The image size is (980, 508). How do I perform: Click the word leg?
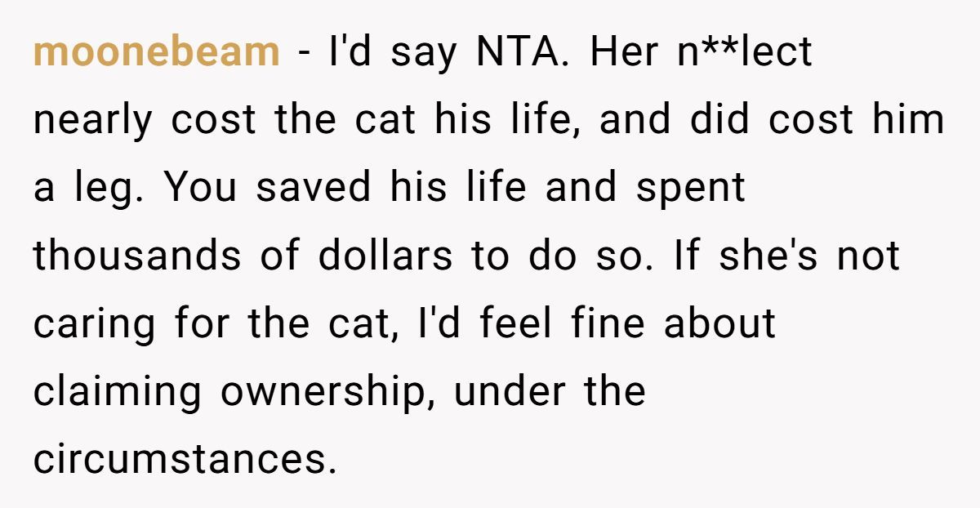[x=109, y=189]
